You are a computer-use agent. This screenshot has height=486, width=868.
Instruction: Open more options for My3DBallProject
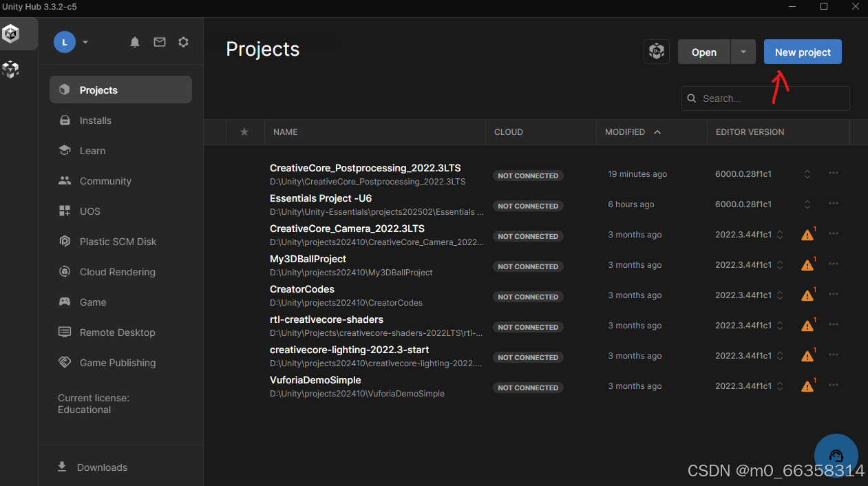[x=834, y=264]
